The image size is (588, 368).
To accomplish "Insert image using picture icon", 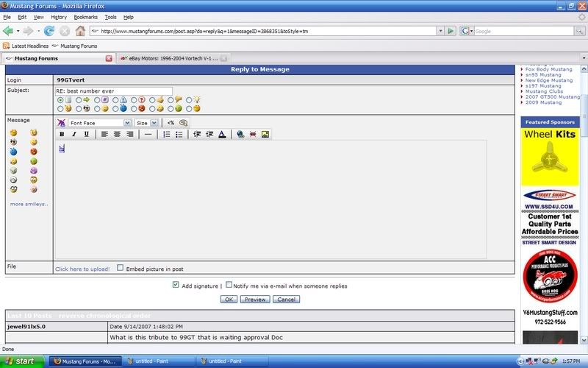I will pyautogui.click(x=265, y=134).
